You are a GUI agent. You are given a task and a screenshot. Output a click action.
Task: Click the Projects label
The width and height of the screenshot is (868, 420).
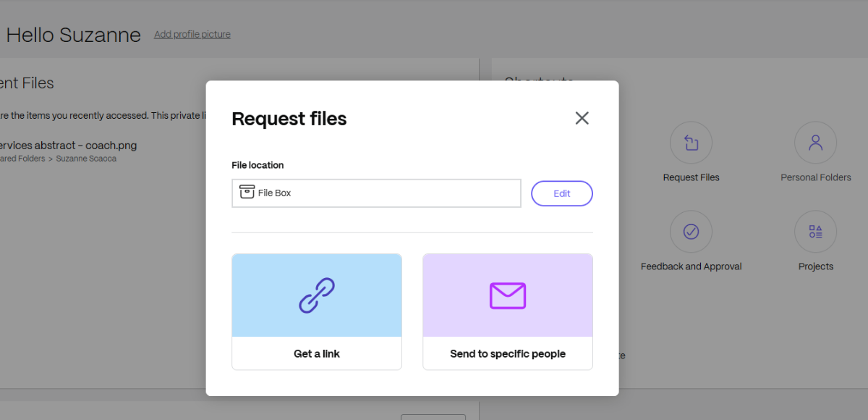[x=816, y=266]
